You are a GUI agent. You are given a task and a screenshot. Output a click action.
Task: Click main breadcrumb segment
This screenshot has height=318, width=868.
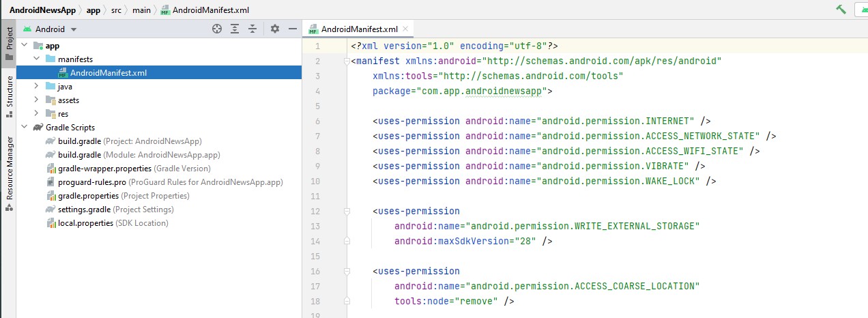click(142, 10)
